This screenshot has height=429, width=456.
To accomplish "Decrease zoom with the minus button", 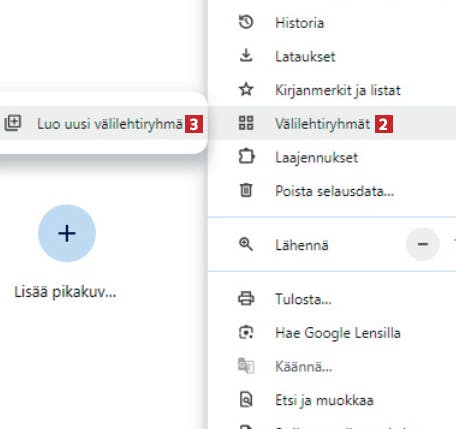I will pyautogui.click(x=423, y=244).
